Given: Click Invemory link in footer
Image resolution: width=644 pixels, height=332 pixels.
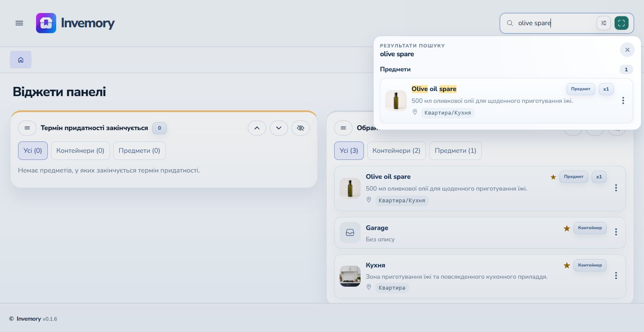Looking at the screenshot, I should click(x=29, y=319).
